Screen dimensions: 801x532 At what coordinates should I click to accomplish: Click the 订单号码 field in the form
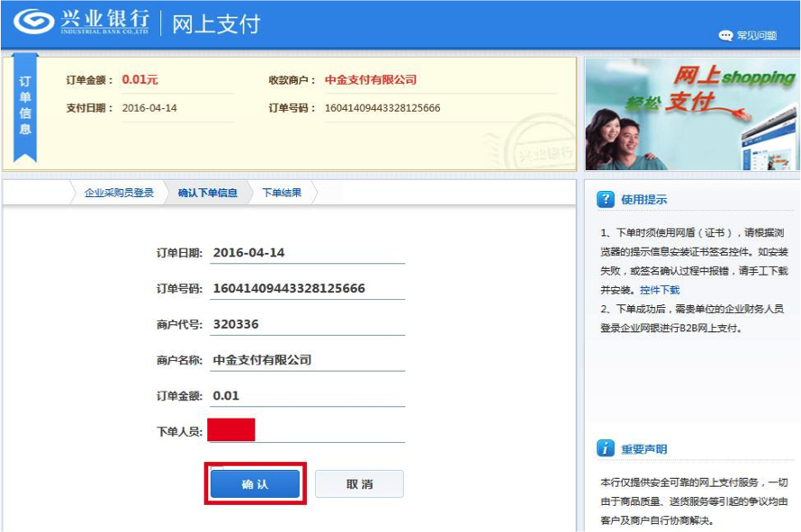(306, 289)
